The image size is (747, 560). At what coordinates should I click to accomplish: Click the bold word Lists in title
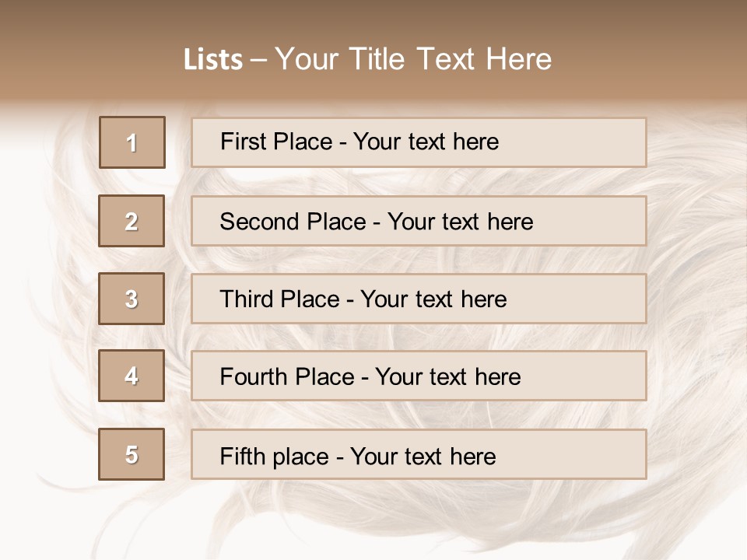tap(213, 59)
